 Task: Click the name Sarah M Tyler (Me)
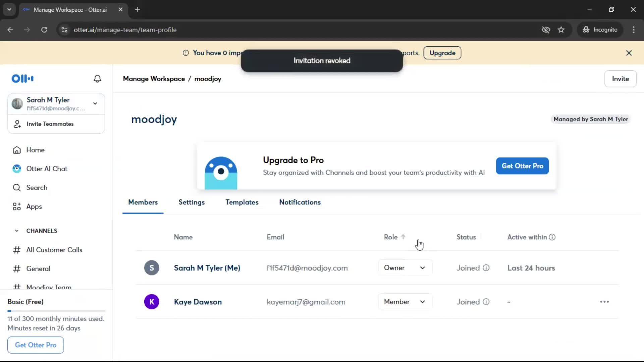pos(207,268)
